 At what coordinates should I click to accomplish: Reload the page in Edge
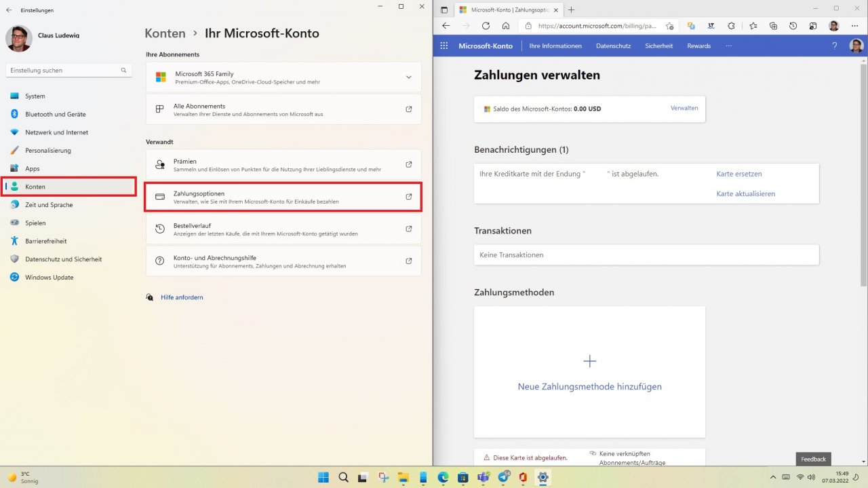(x=486, y=26)
